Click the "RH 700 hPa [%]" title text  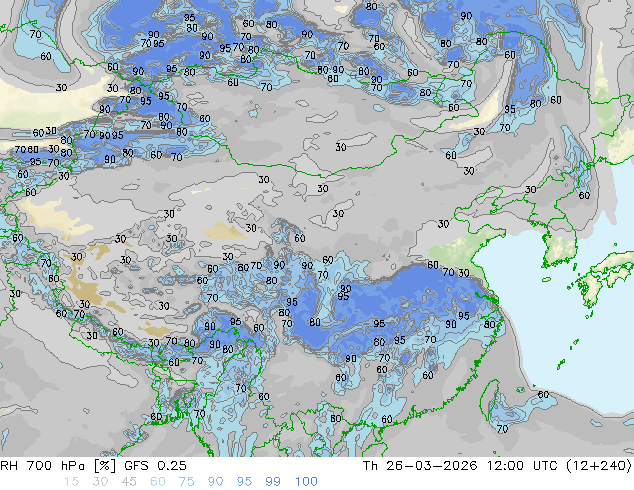59,466
